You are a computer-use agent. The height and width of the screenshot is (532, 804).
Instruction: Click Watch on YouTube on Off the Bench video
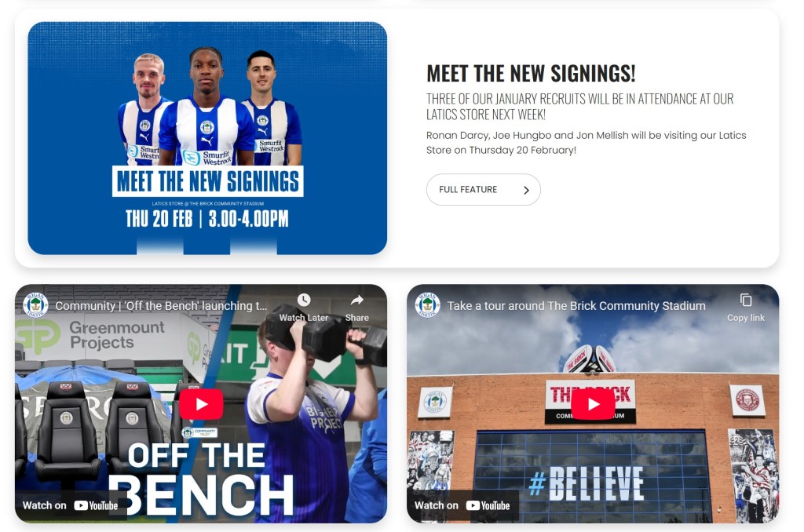coord(70,505)
